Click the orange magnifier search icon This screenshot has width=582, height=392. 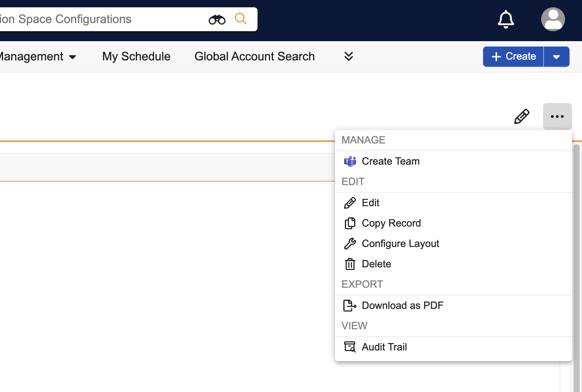click(x=241, y=18)
